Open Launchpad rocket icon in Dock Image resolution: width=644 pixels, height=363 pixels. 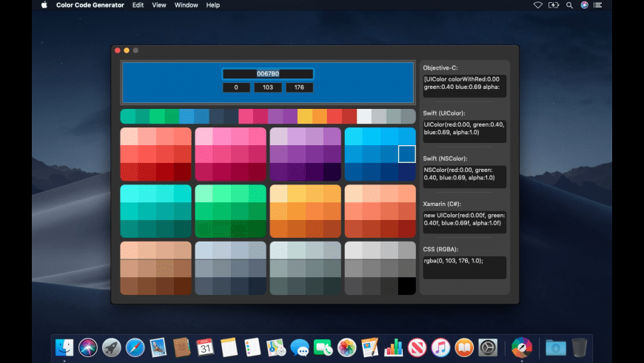[x=112, y=347]
